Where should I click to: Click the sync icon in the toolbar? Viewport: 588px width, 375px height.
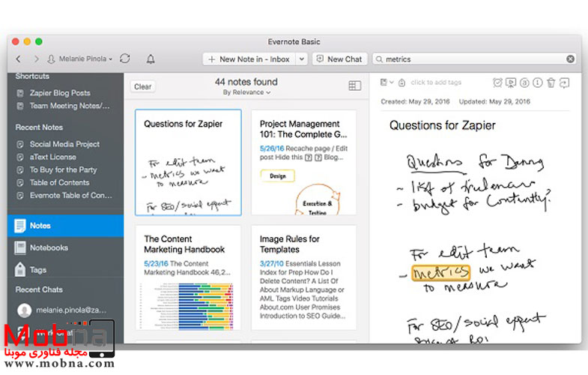tap(125, 58)
